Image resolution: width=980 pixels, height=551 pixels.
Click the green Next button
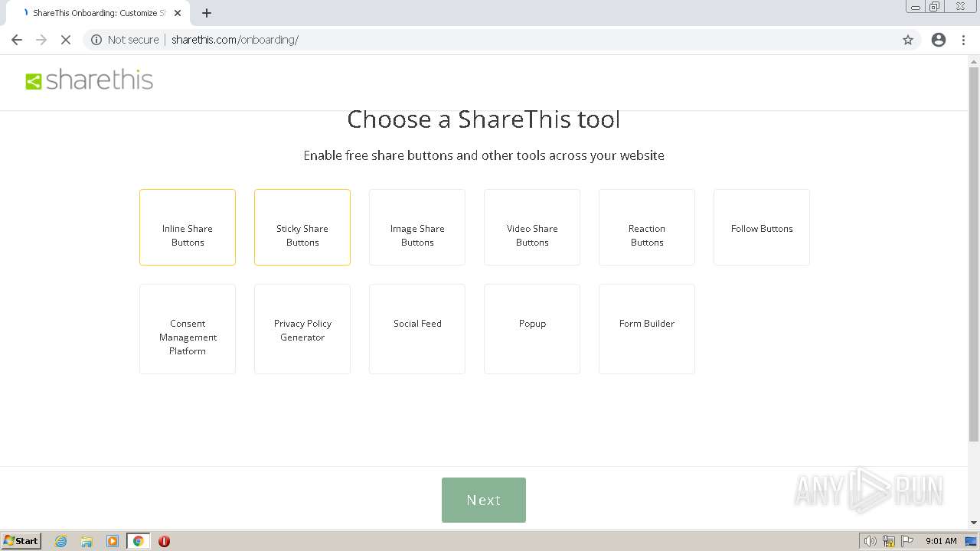pyautogui.click(x=484, y=500)
